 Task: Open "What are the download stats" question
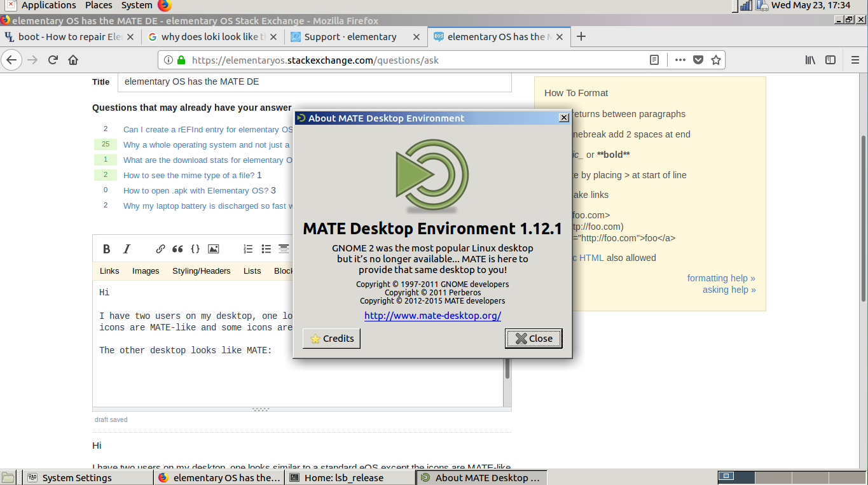[208, 160]
